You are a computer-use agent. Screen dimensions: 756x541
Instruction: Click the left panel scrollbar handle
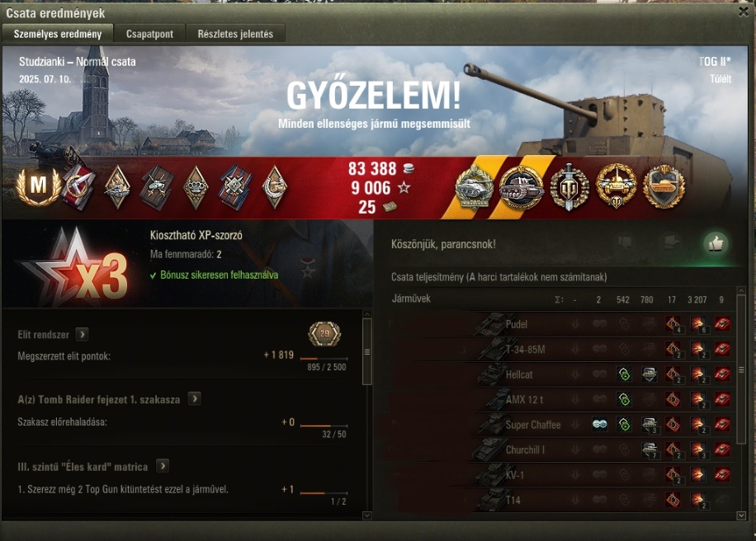coord(367,351)
